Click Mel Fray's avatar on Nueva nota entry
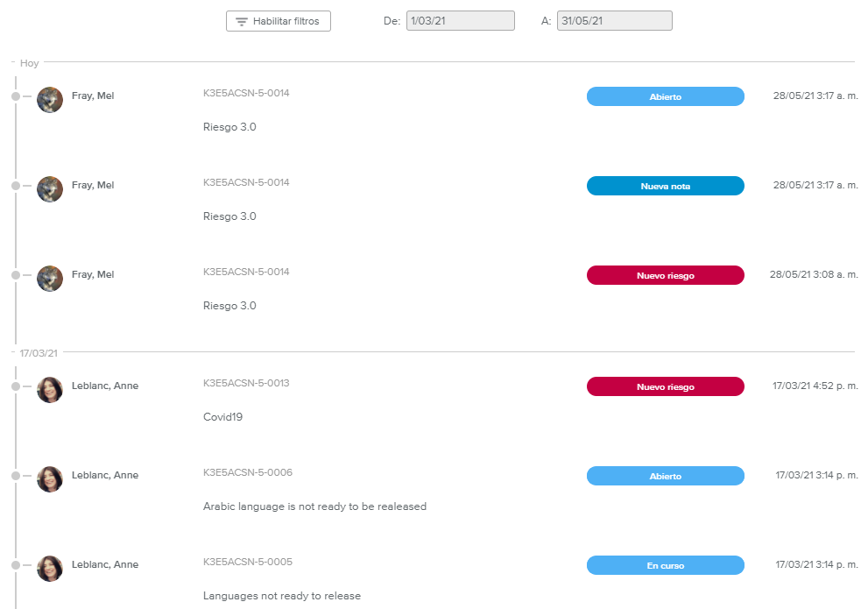Image resolution: width=868 pixels, height=609 pixels. pyautogui.click(x=50, y=189)
